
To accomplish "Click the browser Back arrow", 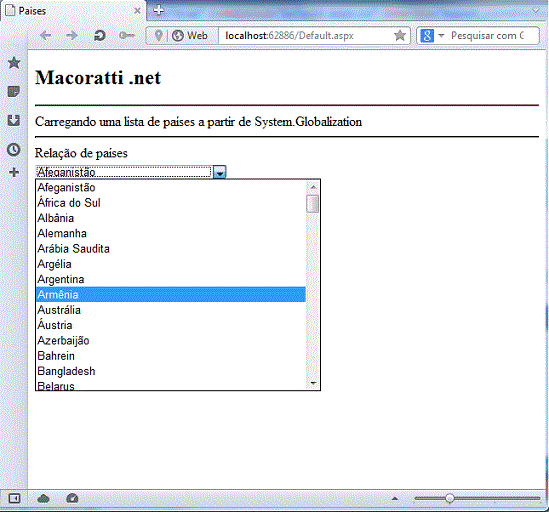I will pos(46,35).
